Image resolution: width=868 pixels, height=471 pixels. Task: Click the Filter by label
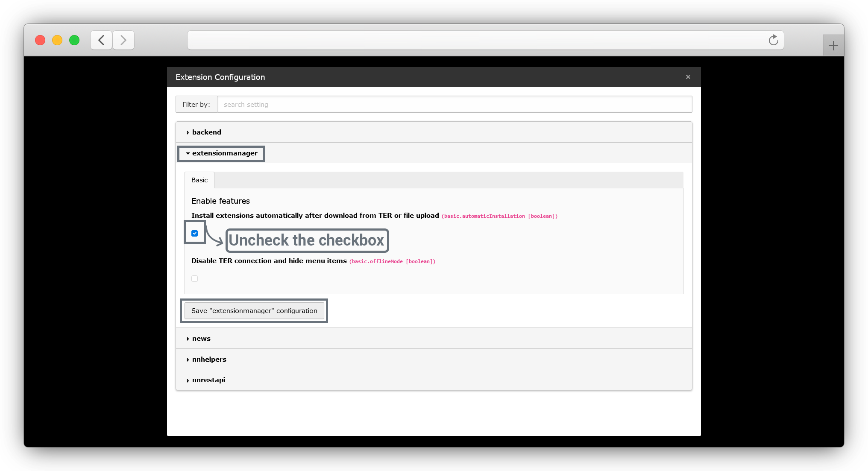pos(196,105)
